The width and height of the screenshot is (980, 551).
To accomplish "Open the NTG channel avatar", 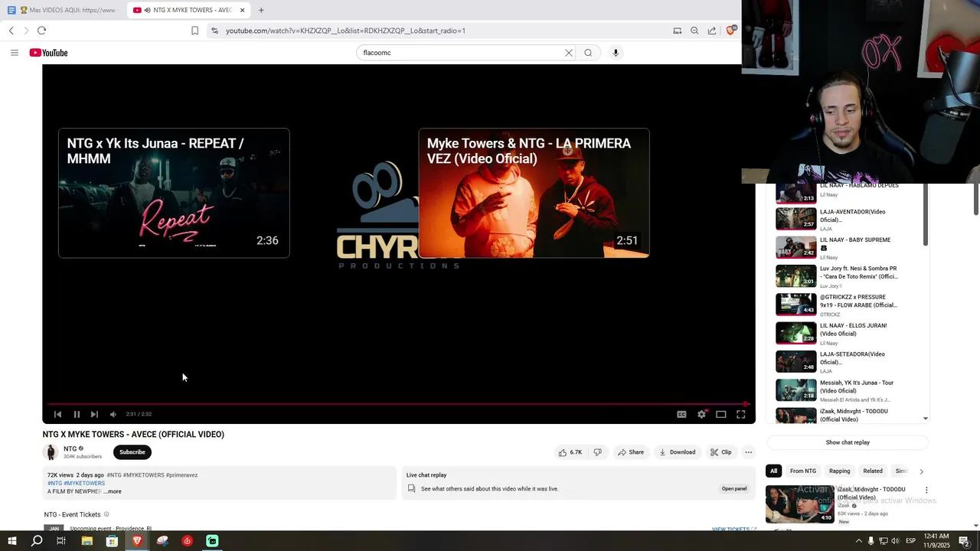I will coord(51,452).
